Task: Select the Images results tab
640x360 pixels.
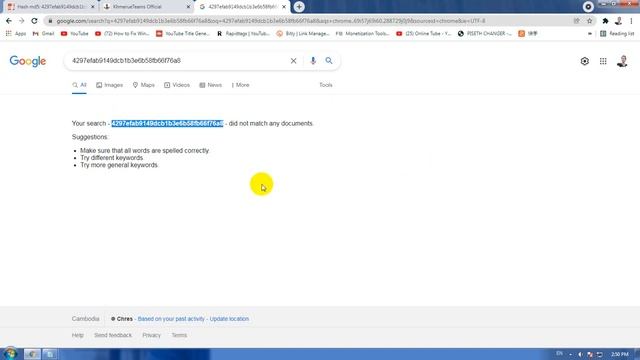Action: [109, 85]
